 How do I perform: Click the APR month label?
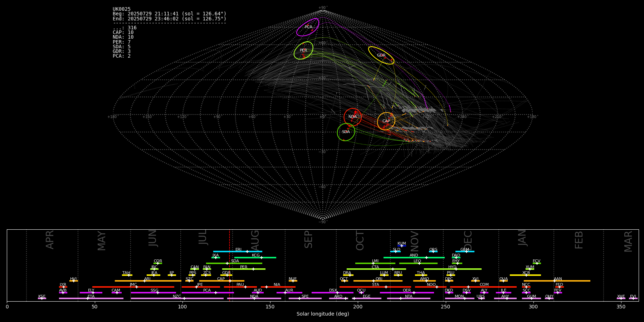point(50,240)
